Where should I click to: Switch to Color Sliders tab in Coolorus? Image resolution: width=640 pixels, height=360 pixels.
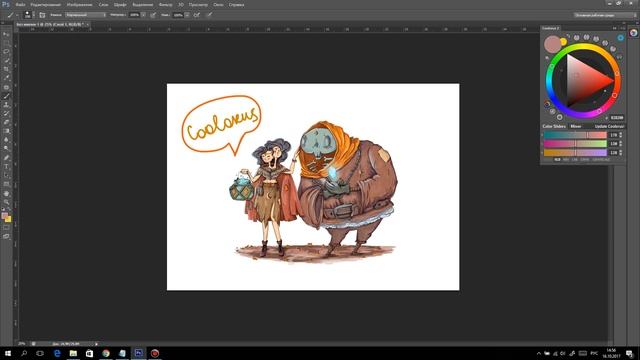click(x=554, y=127)
